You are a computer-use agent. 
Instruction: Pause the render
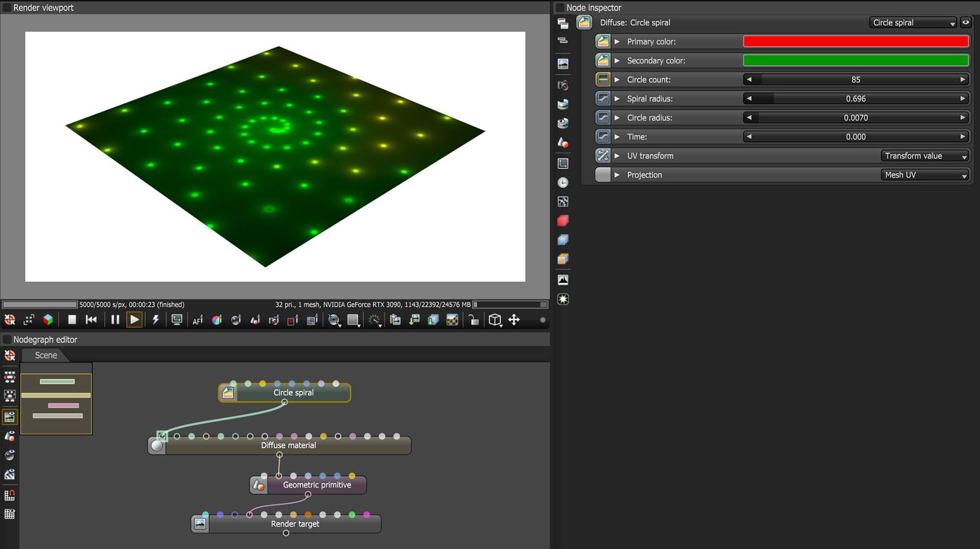click(115, 320)
